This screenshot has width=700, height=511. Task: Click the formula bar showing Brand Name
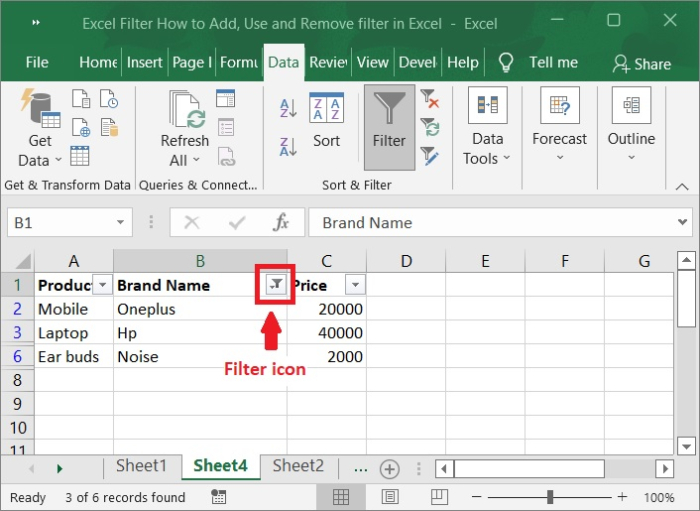point(491,222)
